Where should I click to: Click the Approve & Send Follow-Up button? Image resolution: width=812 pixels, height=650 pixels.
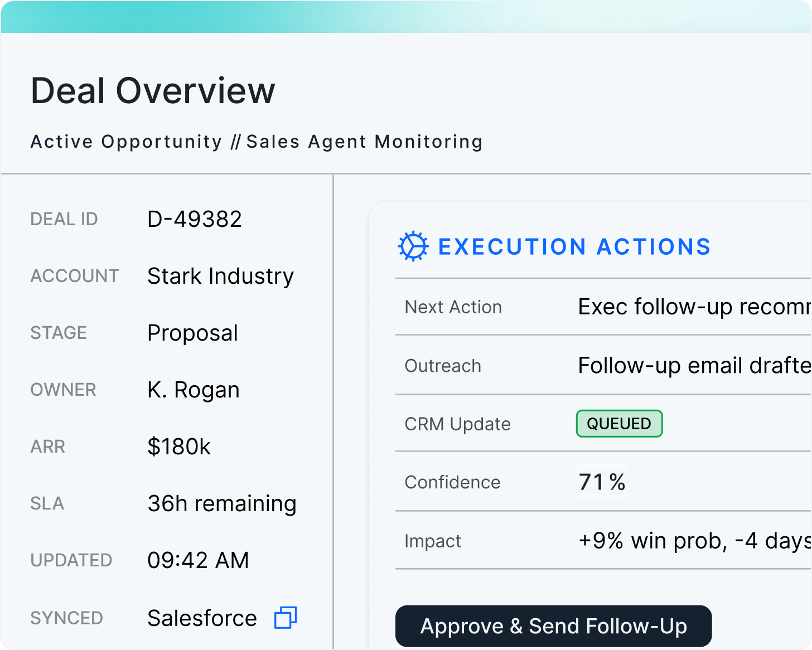pos(554,626)
